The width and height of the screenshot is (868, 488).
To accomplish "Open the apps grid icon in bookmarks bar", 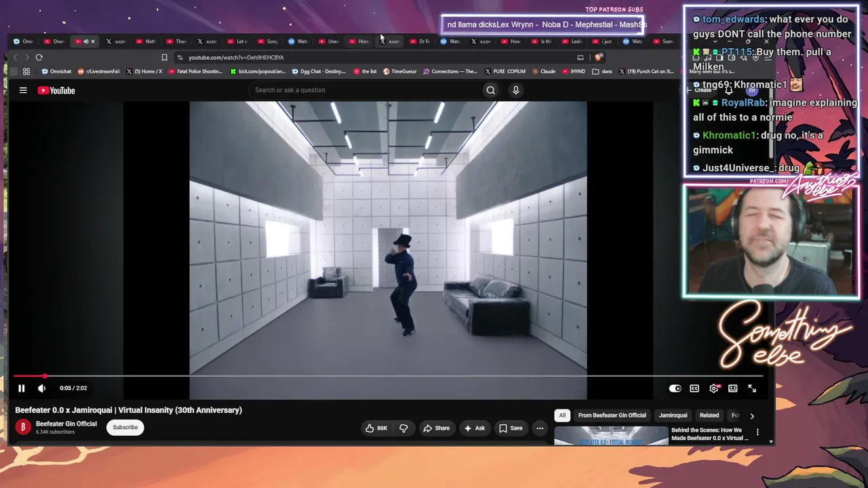I will (x=26, y=71).
